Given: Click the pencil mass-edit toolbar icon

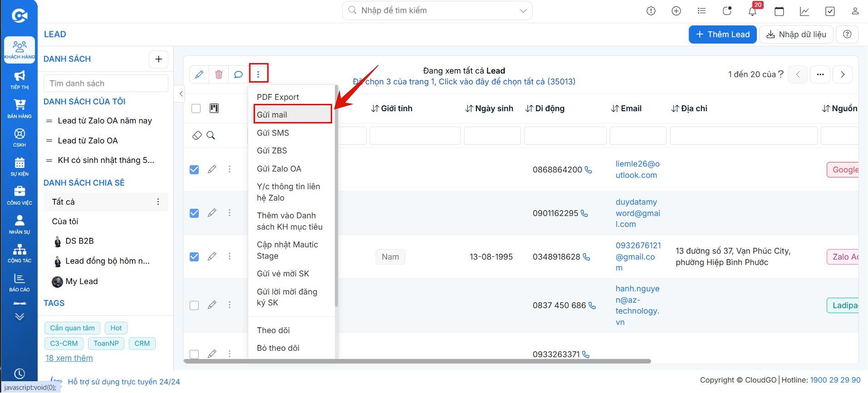Looking at the screenshot, I should click(x=199, y=74).
